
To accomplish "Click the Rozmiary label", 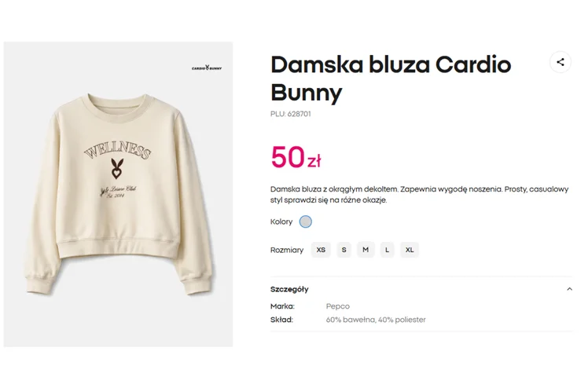I will [287, 250].
